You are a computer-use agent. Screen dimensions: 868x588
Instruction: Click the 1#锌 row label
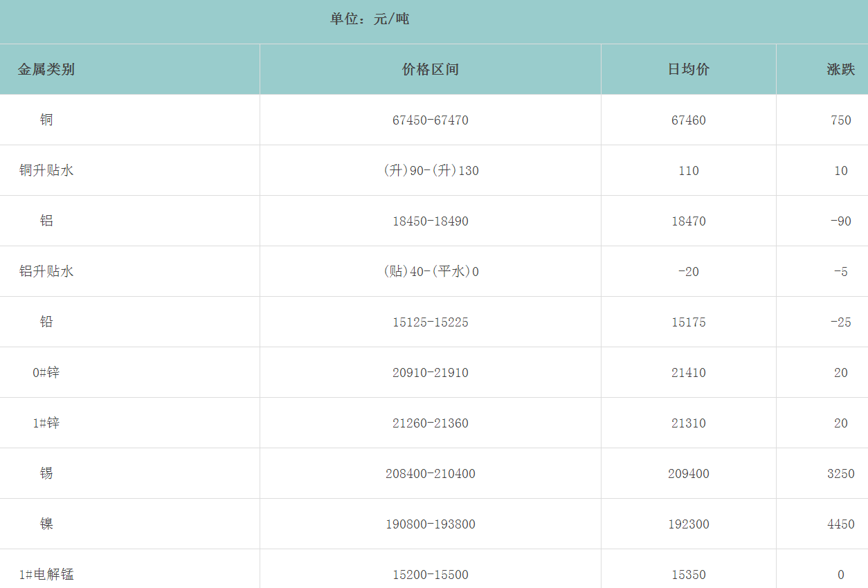click(x=46, y=423)
